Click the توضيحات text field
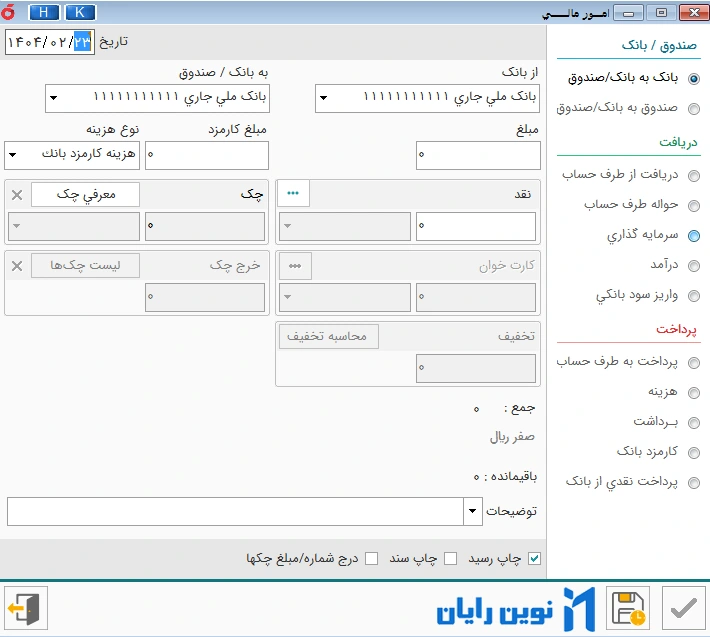 point(235,512)
